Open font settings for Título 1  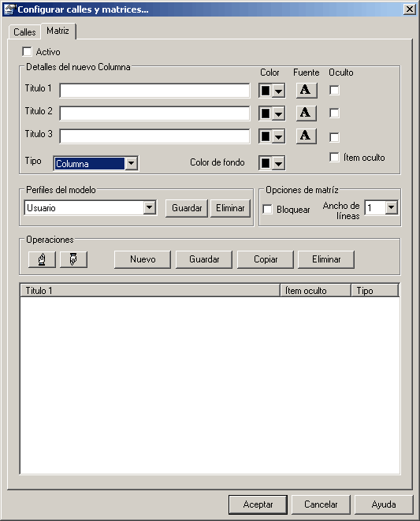click(307, 91)
